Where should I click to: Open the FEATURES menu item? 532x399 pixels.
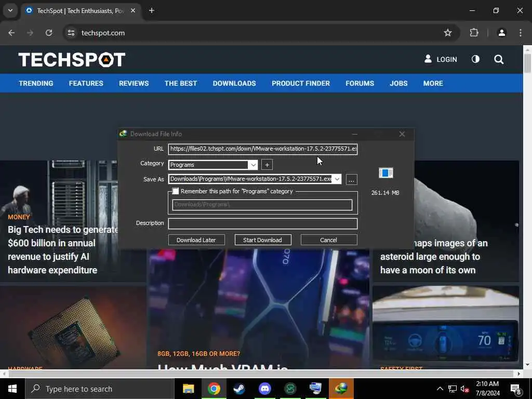86,84
